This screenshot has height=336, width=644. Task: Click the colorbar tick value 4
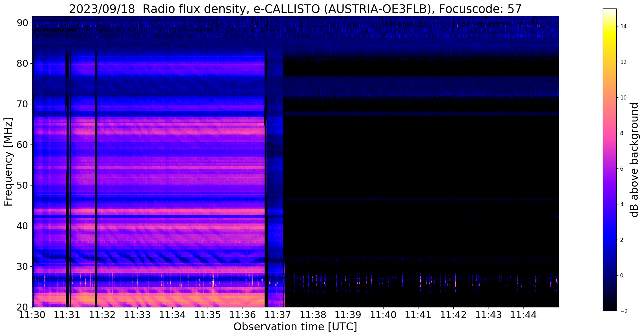pyautogui.click(x=621, y=204)
